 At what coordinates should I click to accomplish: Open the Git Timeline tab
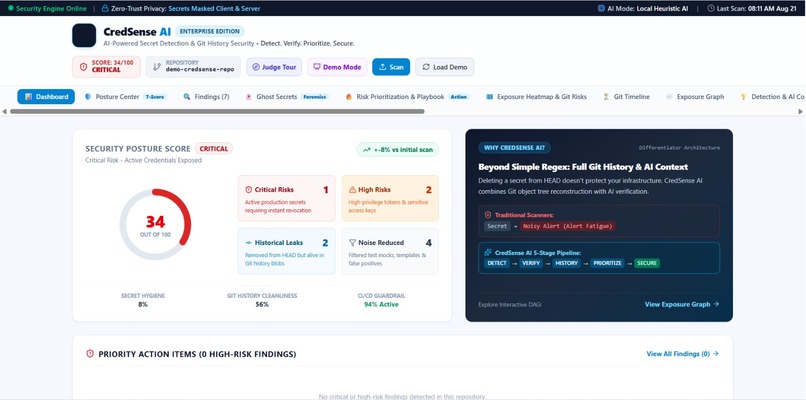tap(627, 97)
